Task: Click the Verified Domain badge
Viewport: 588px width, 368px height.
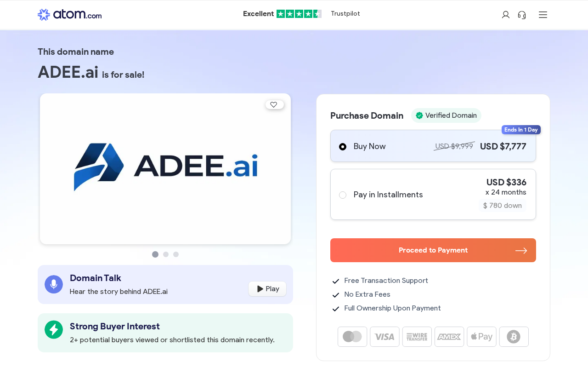Action: (x=446, y=115)
